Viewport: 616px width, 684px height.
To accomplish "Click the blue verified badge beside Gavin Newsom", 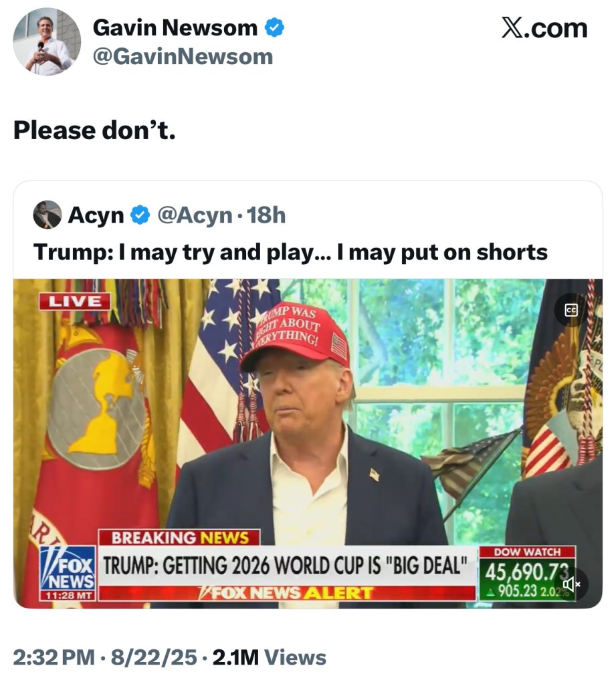I will coord(274,28).
